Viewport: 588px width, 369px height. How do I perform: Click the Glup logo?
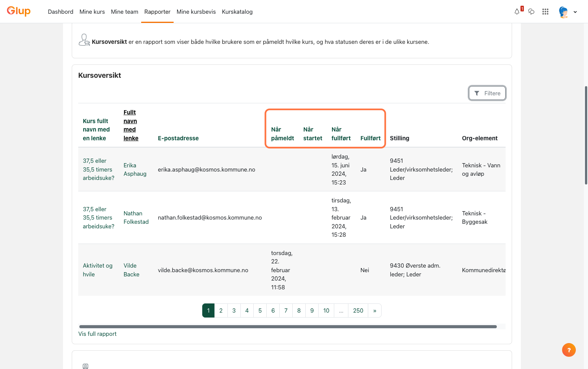point(19,11)
